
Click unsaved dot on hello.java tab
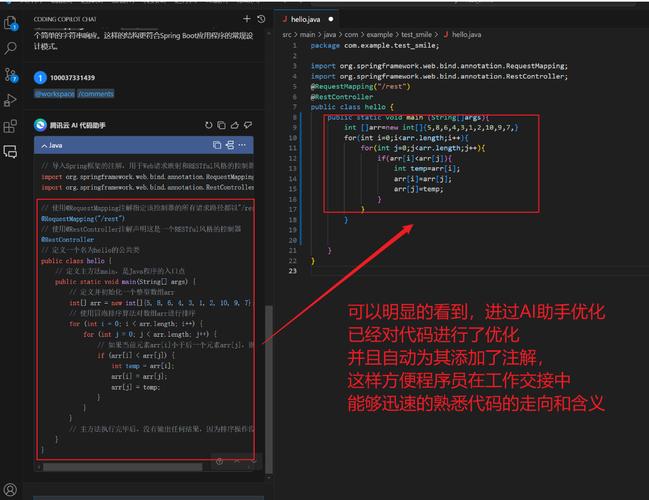point(331,19)
